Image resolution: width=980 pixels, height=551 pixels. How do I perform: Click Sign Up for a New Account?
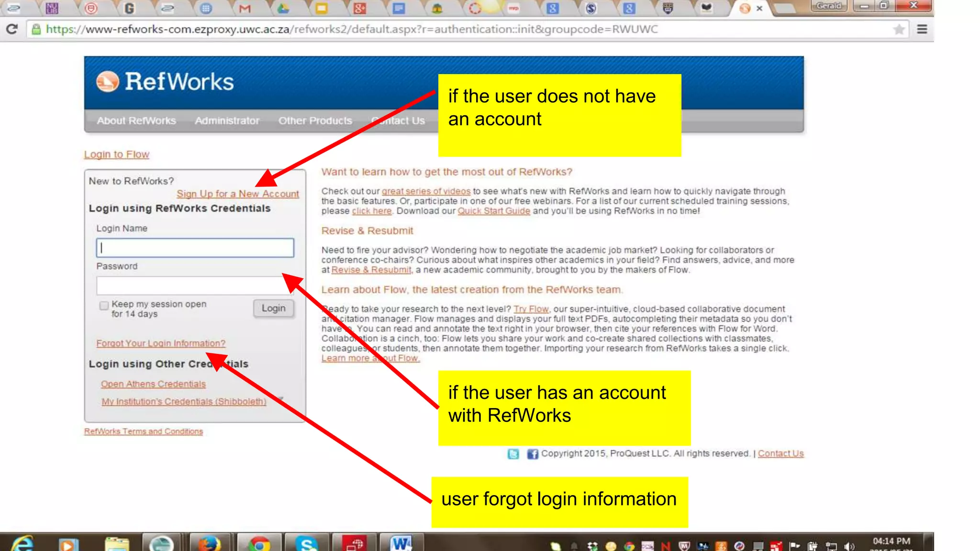[x=238, y=194]
